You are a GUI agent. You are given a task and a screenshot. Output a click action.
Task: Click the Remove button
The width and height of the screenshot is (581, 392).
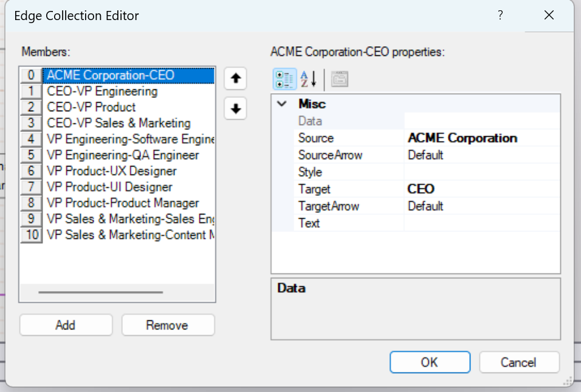pyautogui.click(x=168, y=325)
